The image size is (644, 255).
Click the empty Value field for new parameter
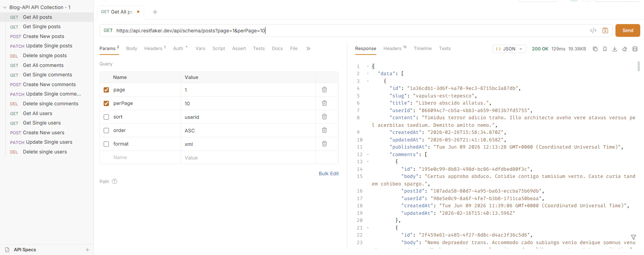coord(248,158)
